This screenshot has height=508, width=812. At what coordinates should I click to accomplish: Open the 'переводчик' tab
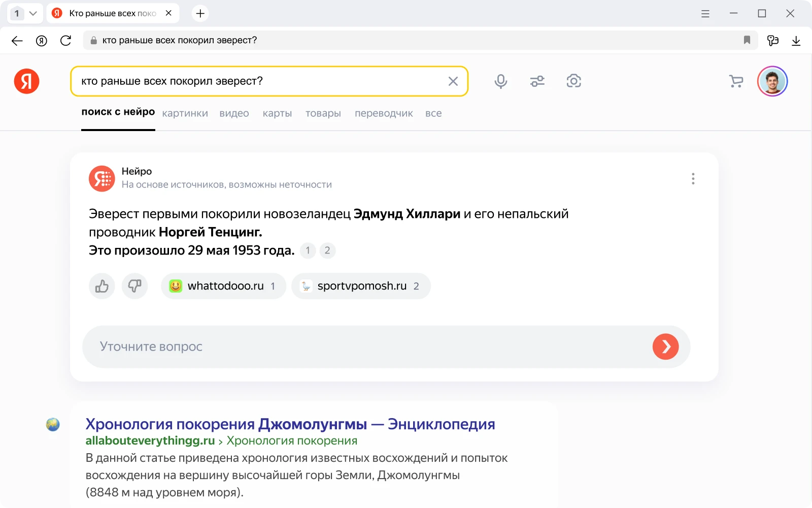pos(384,113)
